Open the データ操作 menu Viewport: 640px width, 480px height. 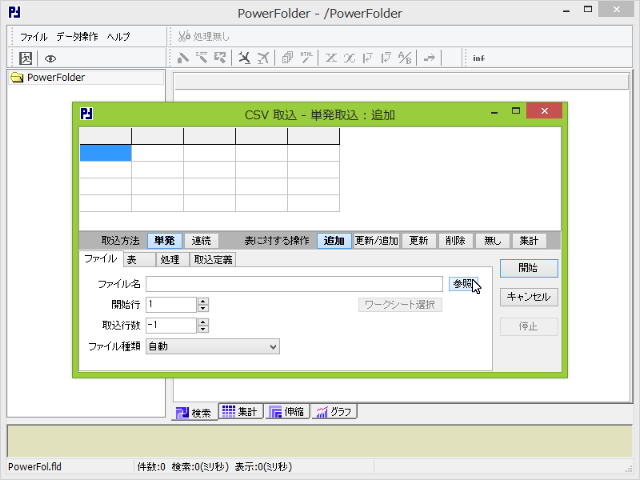(x=77, y=37)
